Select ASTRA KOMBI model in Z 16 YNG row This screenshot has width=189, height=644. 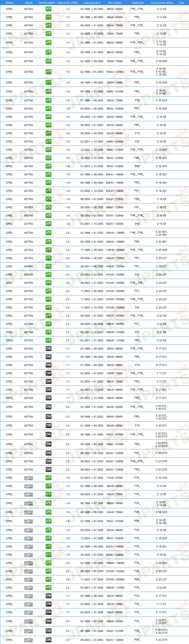(x=29, y=478)
